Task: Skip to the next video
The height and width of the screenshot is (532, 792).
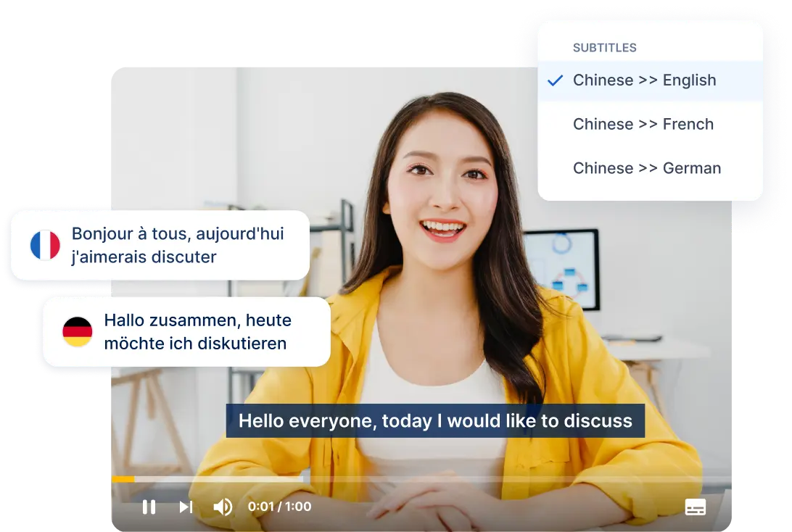Action: [x=186, y=507]
